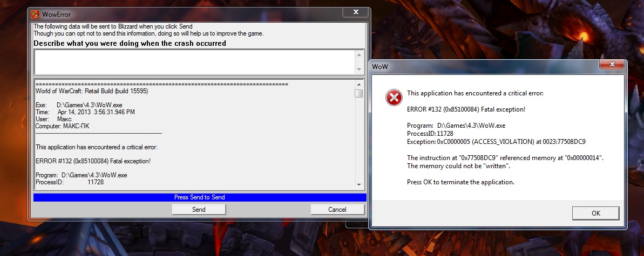Click 'The memory could not be "written"' text
644x256 pixels.
coord(458,166)
